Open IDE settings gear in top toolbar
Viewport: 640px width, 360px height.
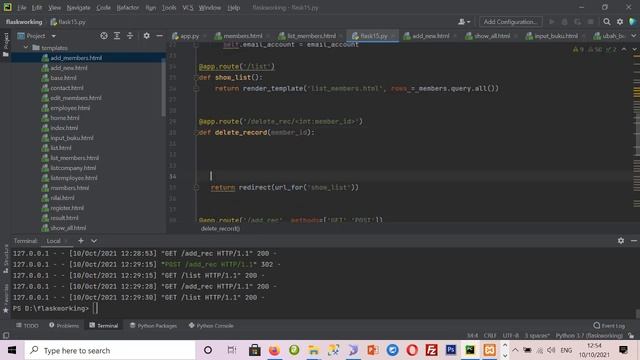[x=620, y=22]
